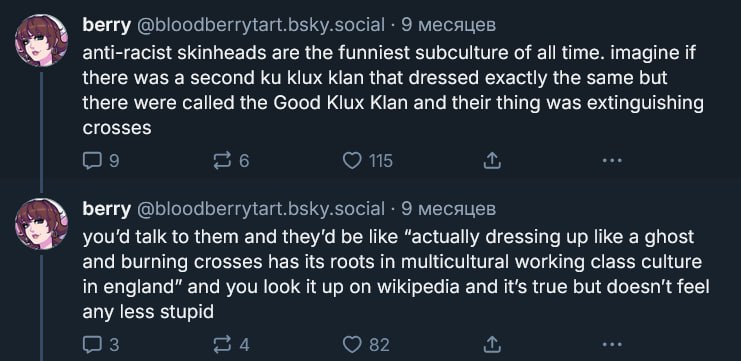Viewport: 741px width, 361px height.
Task: Share the second berry post
Action: coord(491,345)
